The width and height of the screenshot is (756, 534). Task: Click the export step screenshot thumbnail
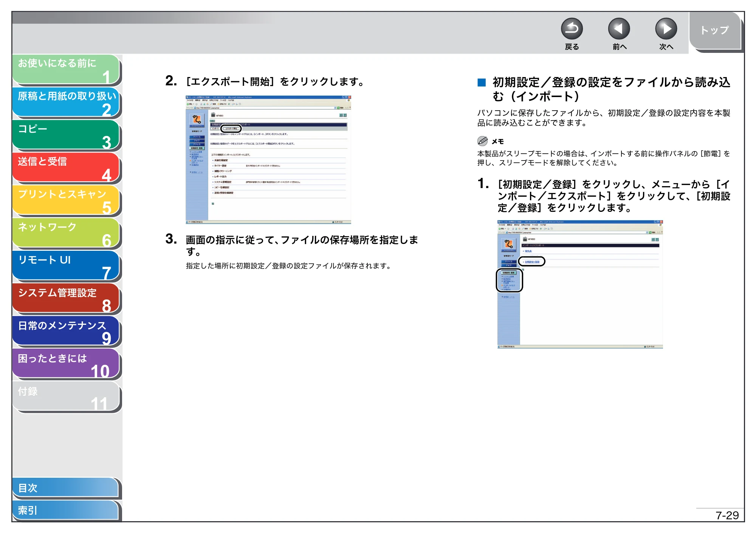(268, 160)
